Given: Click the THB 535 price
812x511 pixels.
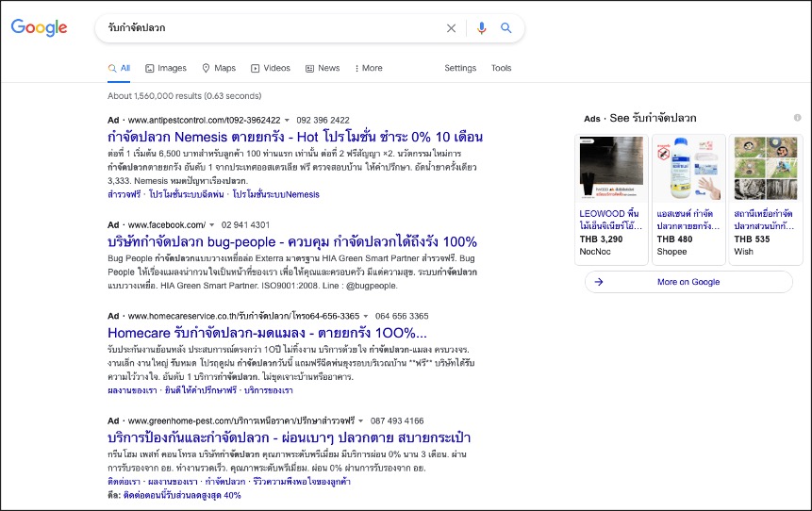Looking at the screenshot, I should coord(752,239).
